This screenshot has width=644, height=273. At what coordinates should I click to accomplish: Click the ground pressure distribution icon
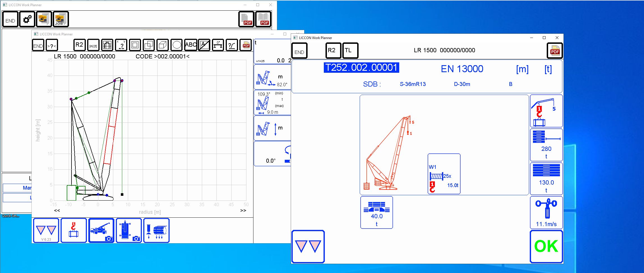point(156,230)
